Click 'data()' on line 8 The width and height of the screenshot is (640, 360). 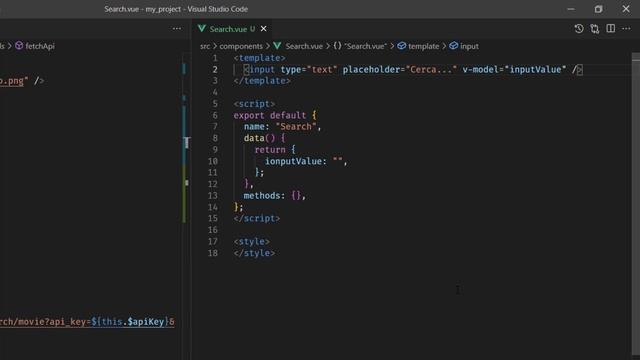[259, 138]
